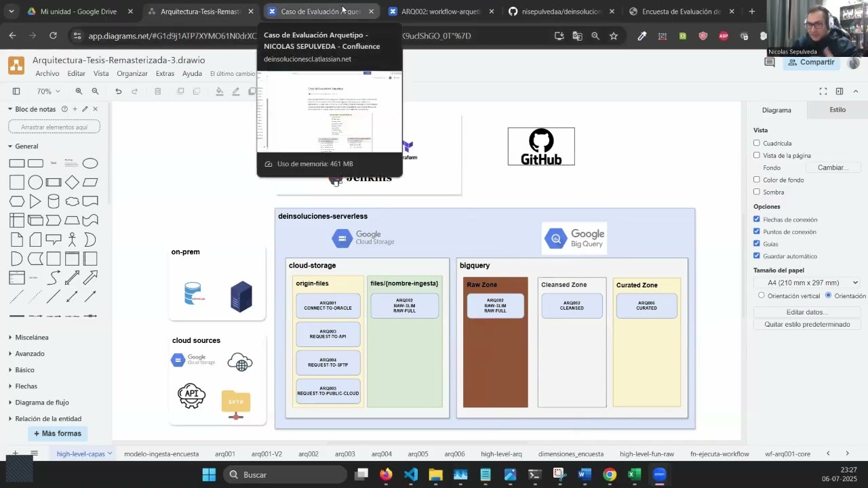Viewport: 868px width, 488px height.
Task: Click Editar datos button
Action: coord(807,312)
